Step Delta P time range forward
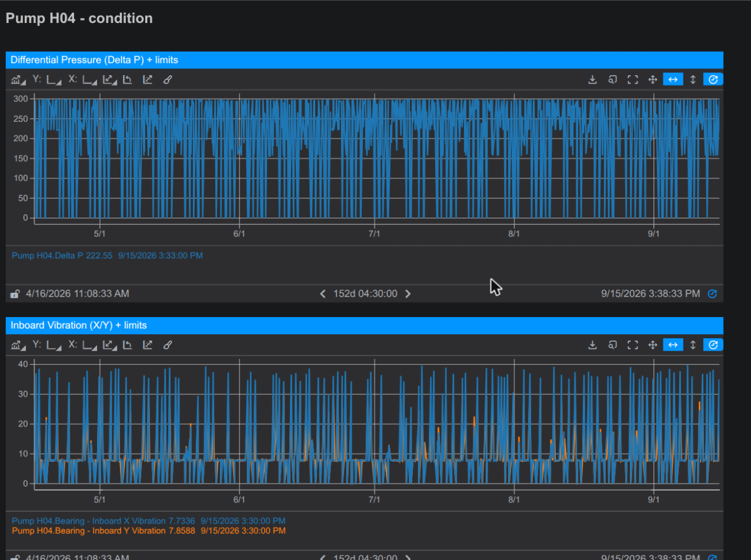Viewport: 751px width, 560px height. pyautogui.click(x=408, y=294)
